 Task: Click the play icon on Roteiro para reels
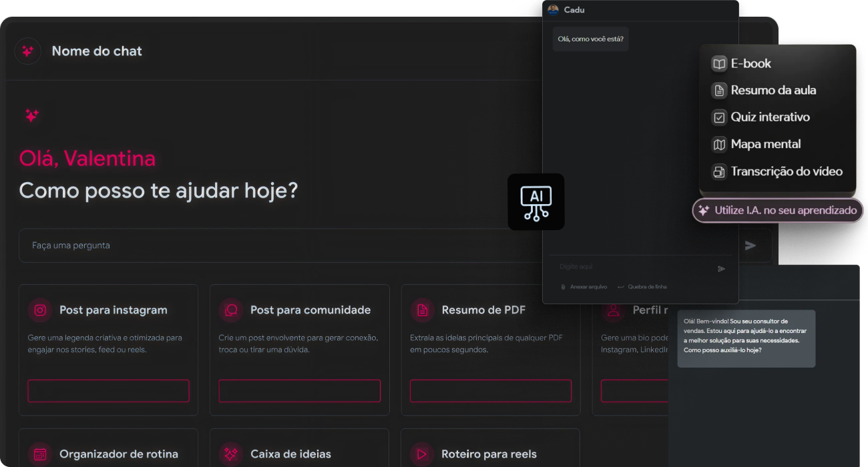tap(422, 454)
